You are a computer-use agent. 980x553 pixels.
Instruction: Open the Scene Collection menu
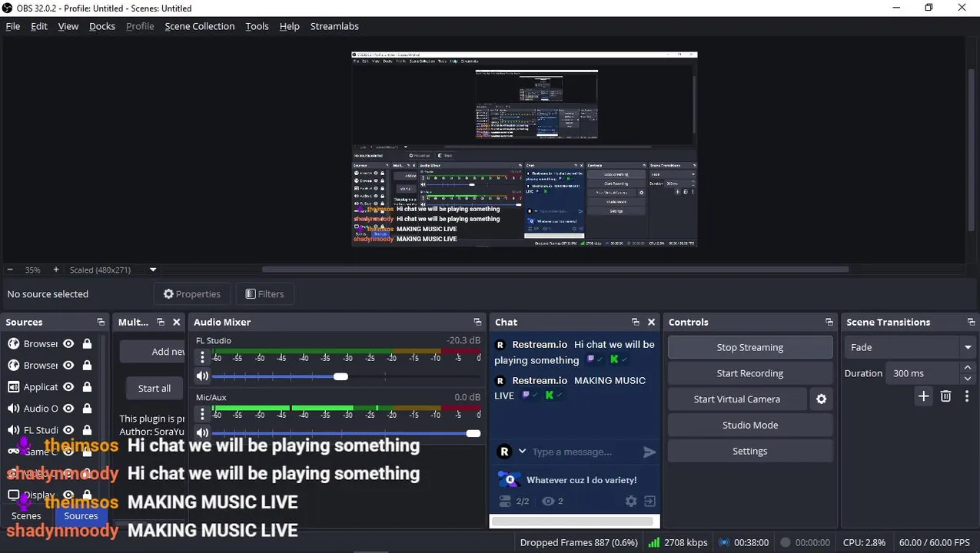[x=200, y=26]
